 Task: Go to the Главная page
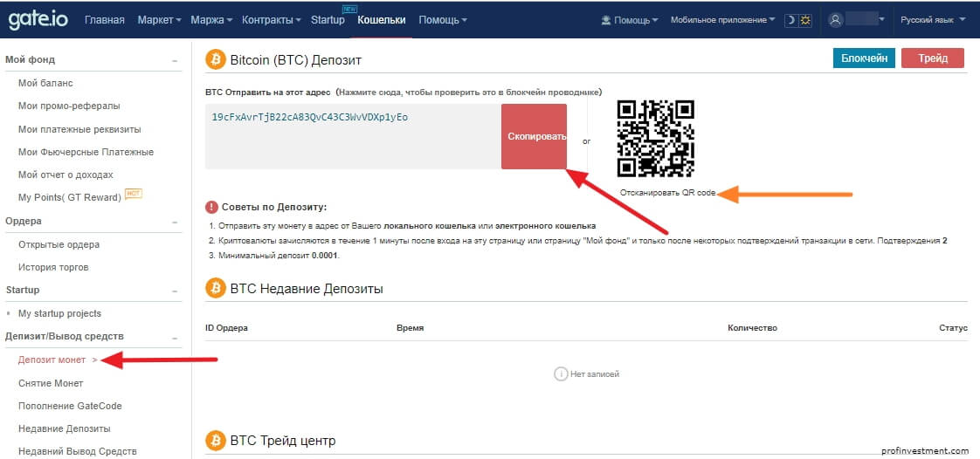104,20
